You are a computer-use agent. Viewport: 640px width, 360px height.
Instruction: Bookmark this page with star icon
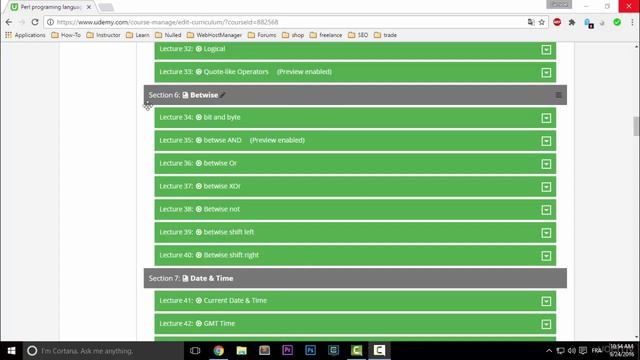click(542, 22)
